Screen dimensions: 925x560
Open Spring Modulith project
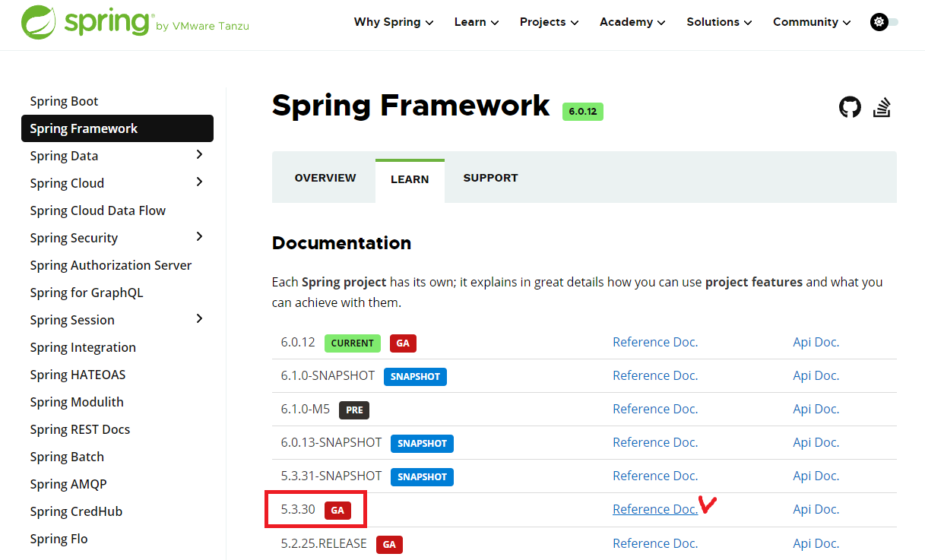[77, 402]
